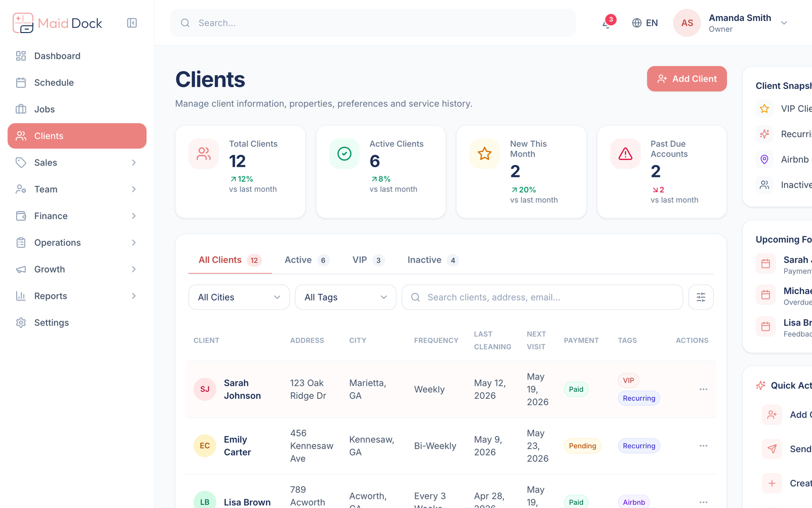Collapse the sidebar with the panel icon

[132, 23]
